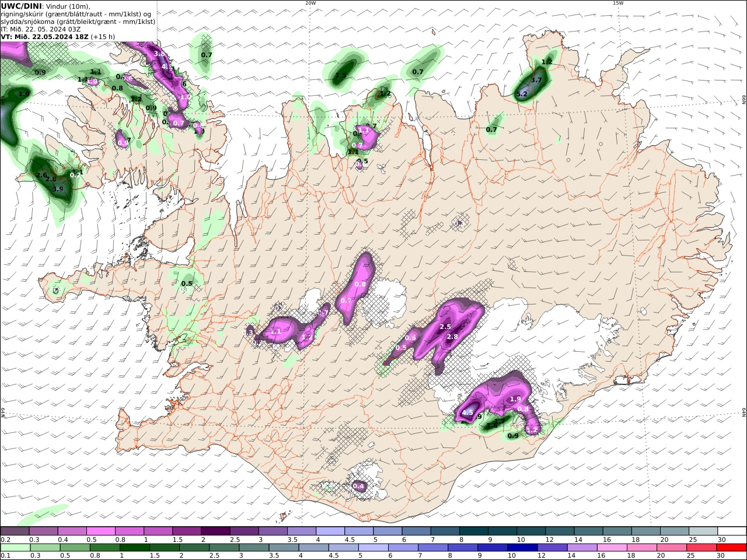Select the 25 red-pink swatch in rain scale
Viewport: 747px width, 560px height.
point(702,548)
